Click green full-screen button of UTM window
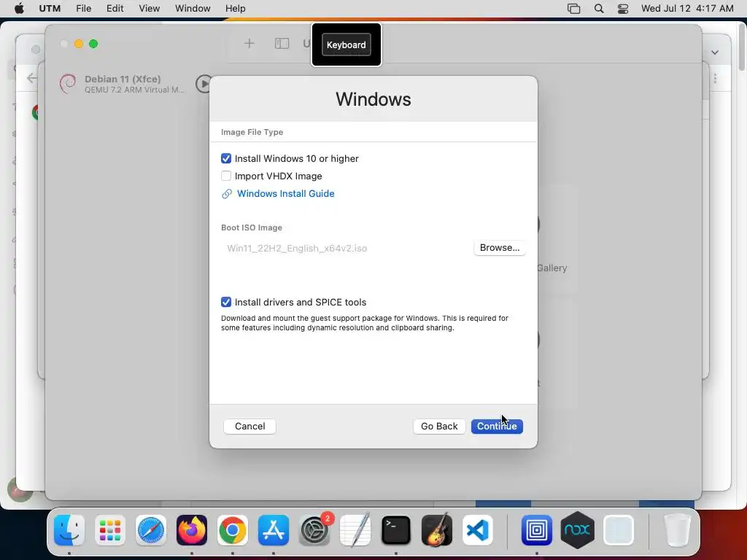The height and width of the screenshot is (560, 747). (93, 44)
